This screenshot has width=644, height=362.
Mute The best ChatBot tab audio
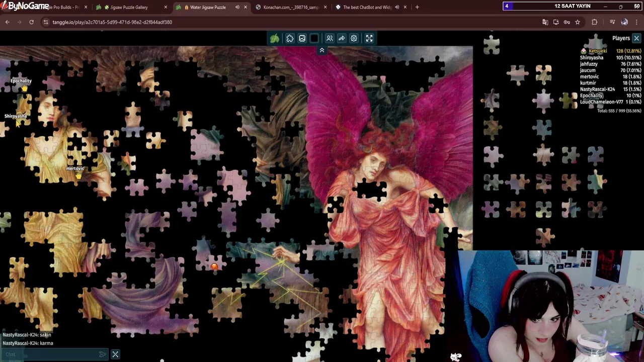397,7
